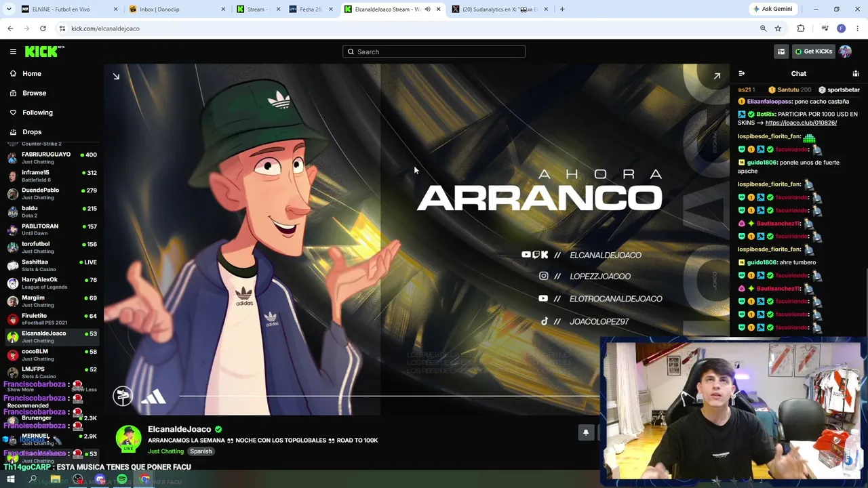Click the layout icon beside Get KICKs

click(x=781, y=52)
